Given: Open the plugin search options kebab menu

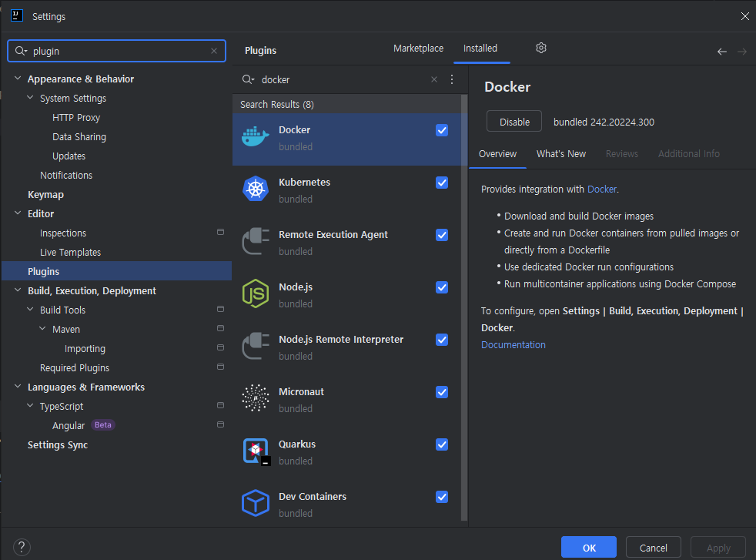Looking at the screenshot, I should (452, 79).
